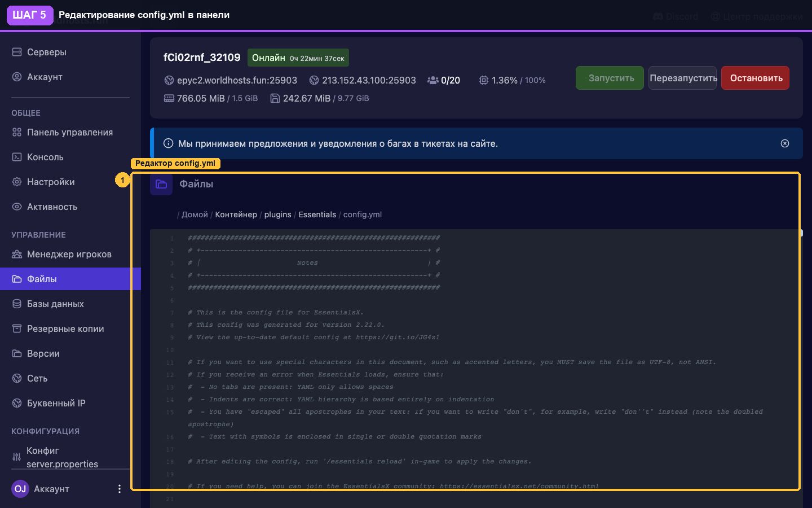Click the Активность eye icon
This screenshot has width=812, height=508.
17,207
